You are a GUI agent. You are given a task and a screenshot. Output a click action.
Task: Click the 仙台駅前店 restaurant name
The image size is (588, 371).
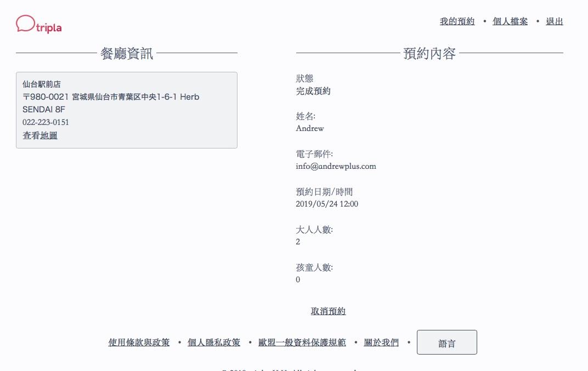[x=41, y=84]
